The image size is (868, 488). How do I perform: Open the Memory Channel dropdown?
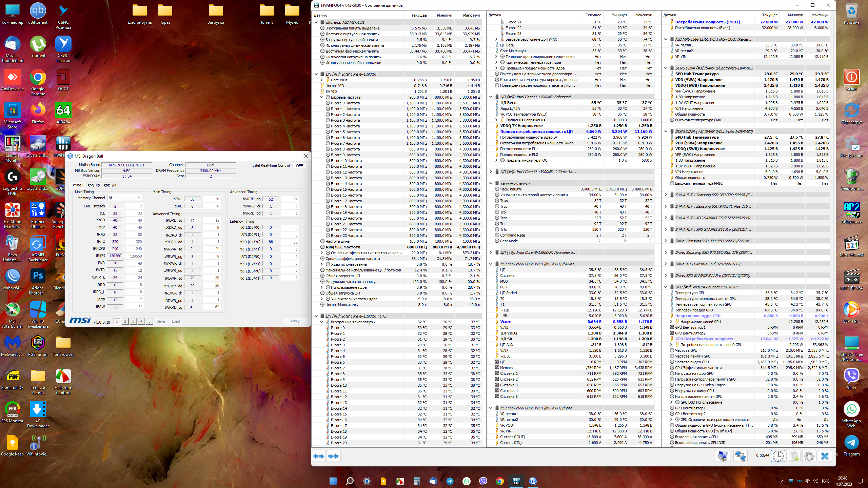125,198
